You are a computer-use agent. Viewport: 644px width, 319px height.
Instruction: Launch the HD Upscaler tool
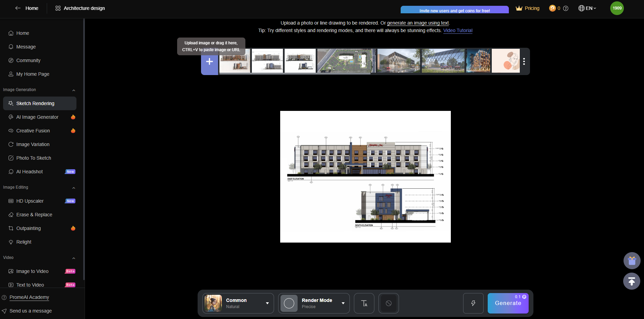30,201
